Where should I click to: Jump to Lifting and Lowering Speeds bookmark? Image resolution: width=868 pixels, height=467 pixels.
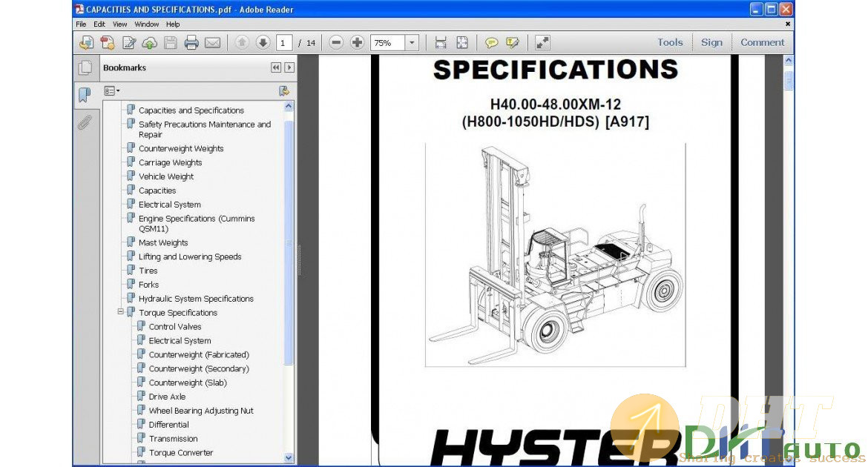tap(190, 256)
